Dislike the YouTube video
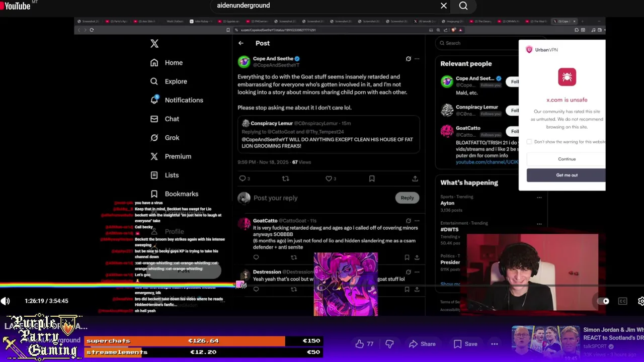 coord(389,344)
